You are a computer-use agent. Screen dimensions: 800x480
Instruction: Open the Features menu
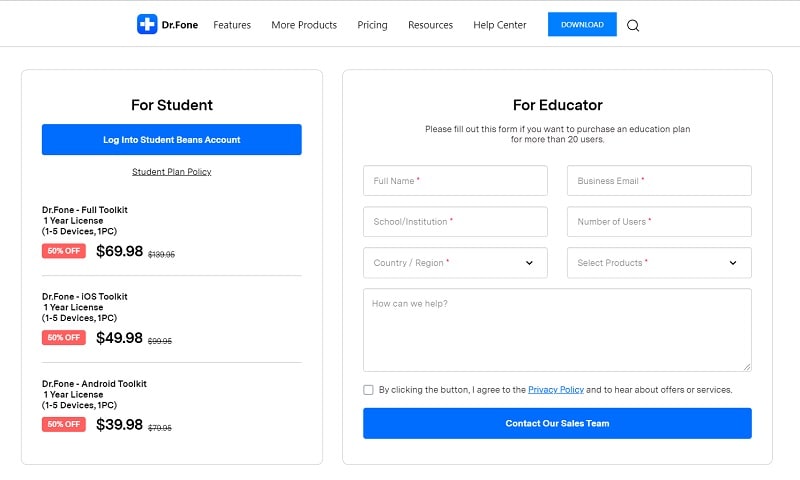pyautogui.click(x=232, y=25)
